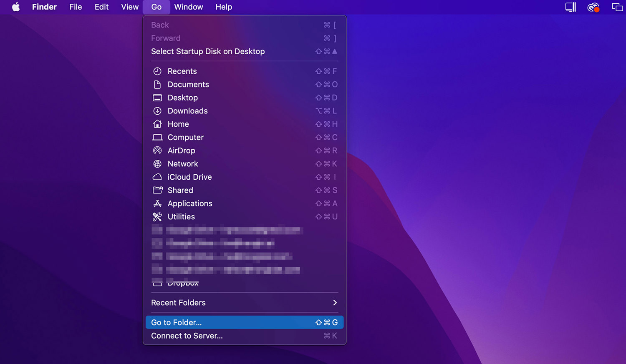This screenshot has height=364, width=626.
Task: Click the Computer laptop icon
Action: (157, 137)
